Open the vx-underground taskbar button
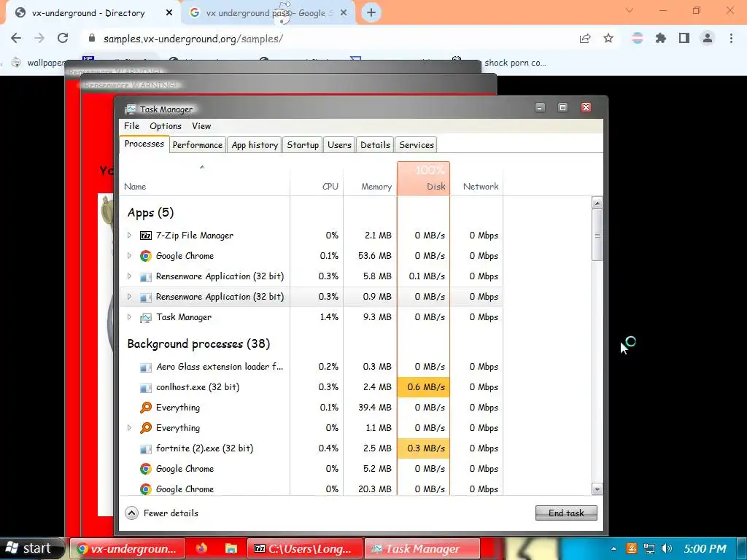 [x=127, y=548]
